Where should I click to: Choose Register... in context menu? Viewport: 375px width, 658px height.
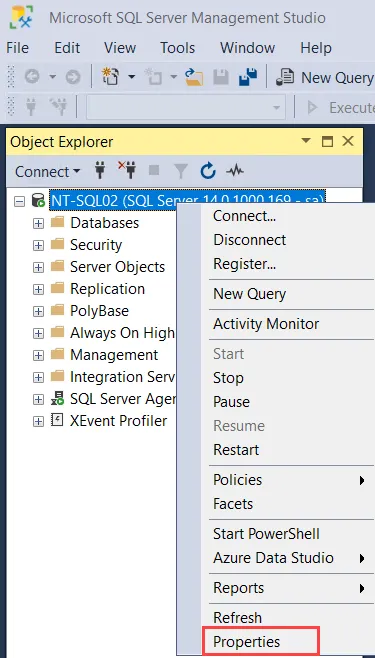[x=245, y=264]
